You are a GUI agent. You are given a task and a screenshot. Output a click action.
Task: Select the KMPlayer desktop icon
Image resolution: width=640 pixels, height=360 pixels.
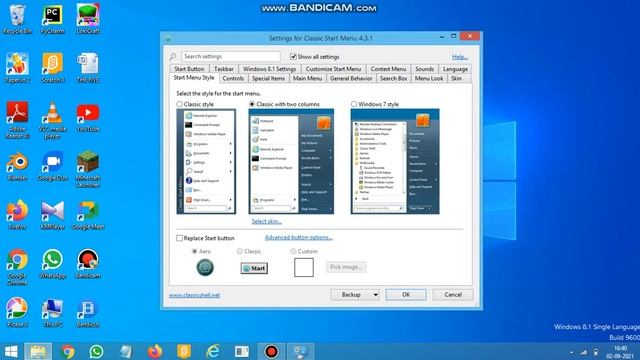click(x=53, y=215)
